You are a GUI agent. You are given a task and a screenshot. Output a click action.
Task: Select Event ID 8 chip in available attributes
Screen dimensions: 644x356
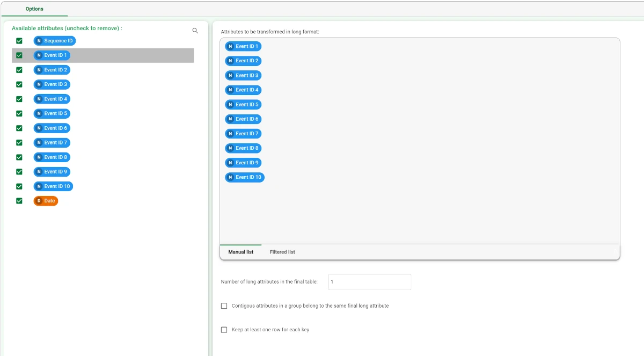(52, 157)
